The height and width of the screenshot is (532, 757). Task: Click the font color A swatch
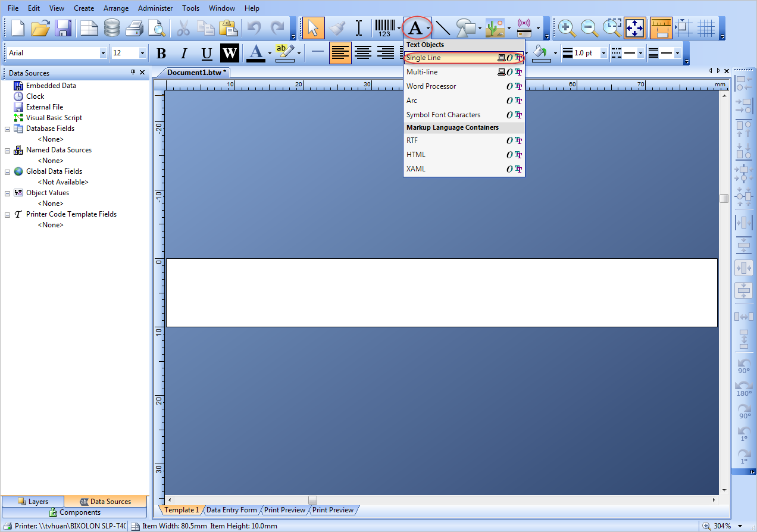click(256, 53)
